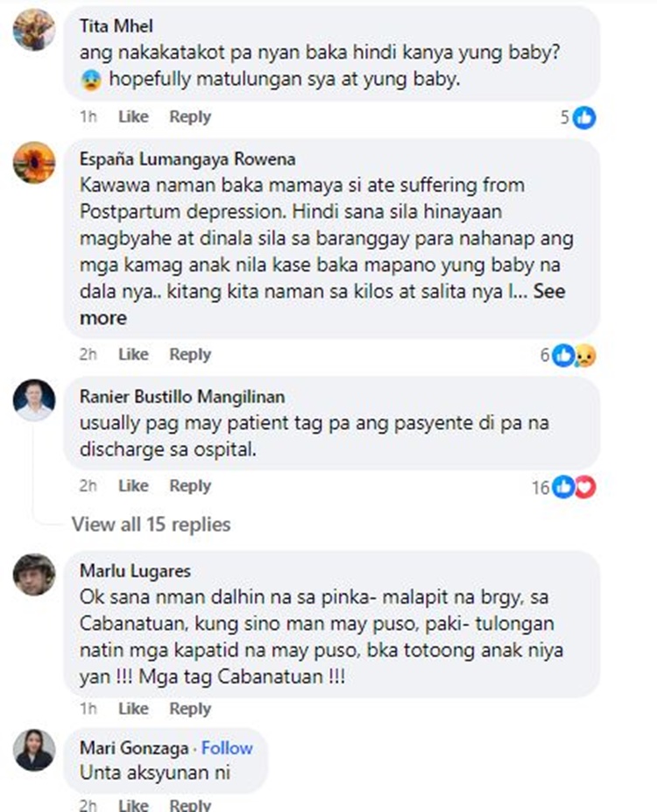Image resolution: width=657 pixels, height=812 pixels.
Task: Like Marlu Lugares' comment
Action: pos(133,709)
